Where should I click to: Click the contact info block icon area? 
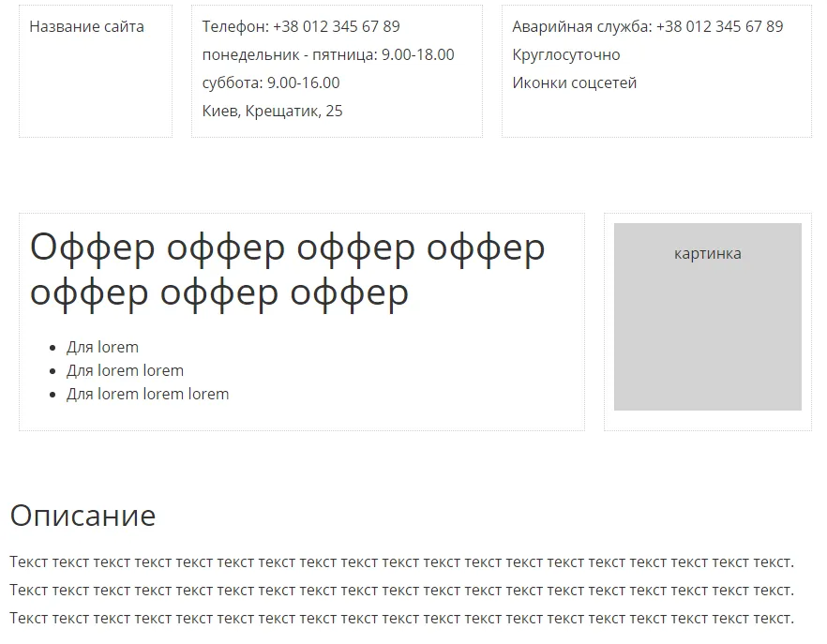tap(336, 68)
